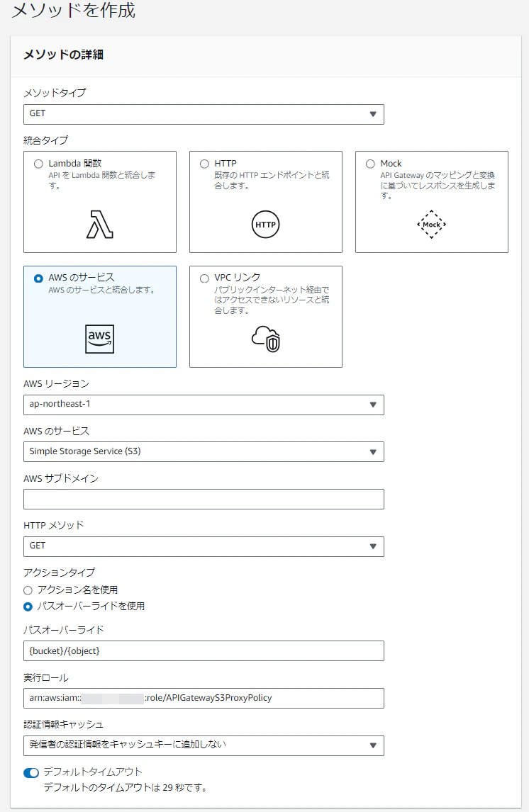The width and height of the screenshot is (529, 812).
Task: Choose アクション名を使用 radio option
Action: click(28, 590)
